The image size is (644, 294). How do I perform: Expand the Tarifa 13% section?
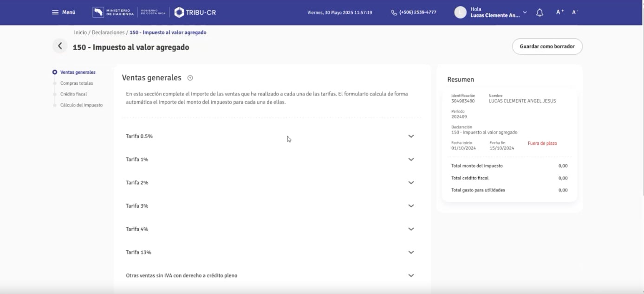(x=410, y=252)
